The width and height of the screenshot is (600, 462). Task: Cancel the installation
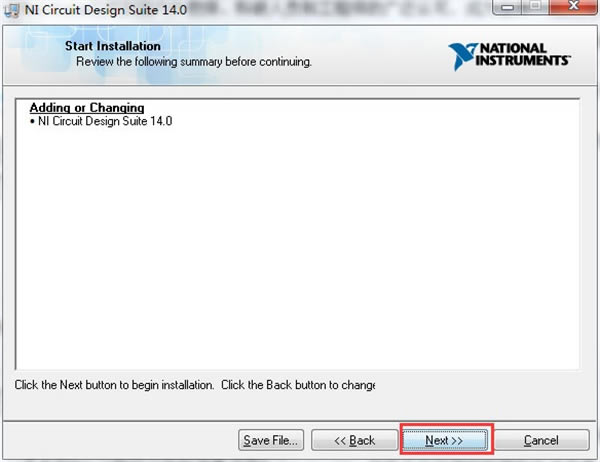[541, 440]
